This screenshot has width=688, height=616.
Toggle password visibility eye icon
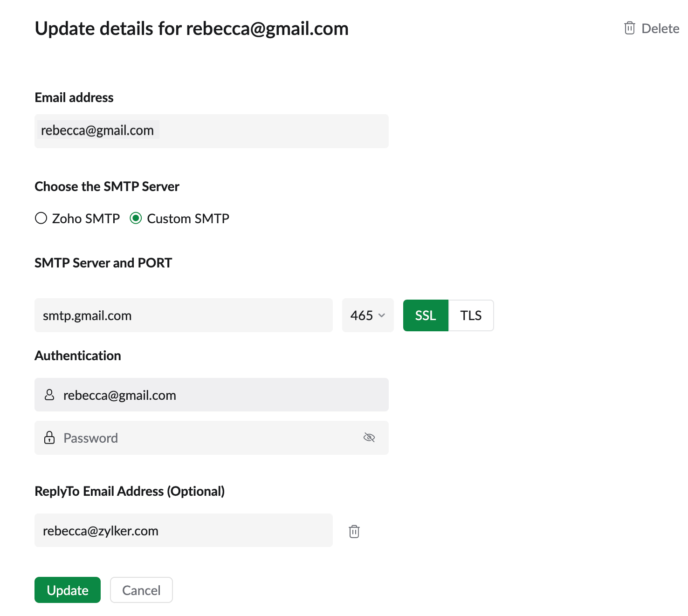point(369,438)
